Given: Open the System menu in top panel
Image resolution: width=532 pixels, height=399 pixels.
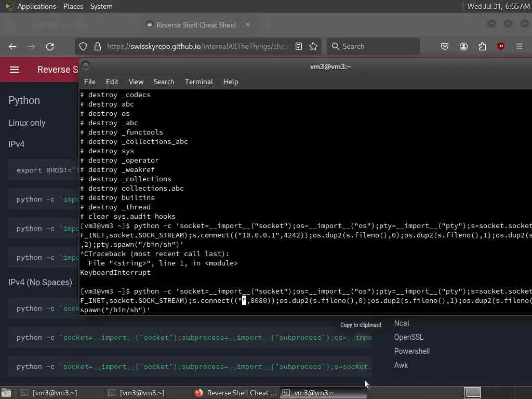Looking at the screenshot, I should (101, 6).
